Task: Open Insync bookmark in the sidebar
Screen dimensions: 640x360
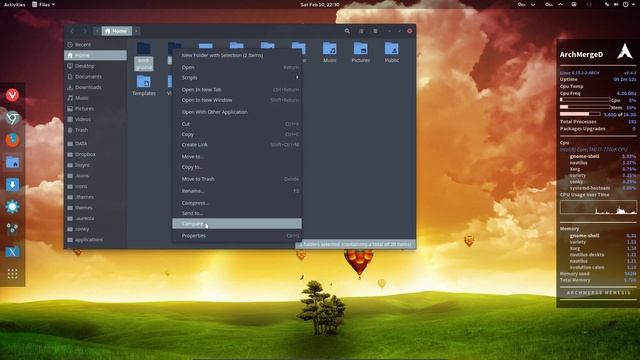Action: (x=96, y=165)
